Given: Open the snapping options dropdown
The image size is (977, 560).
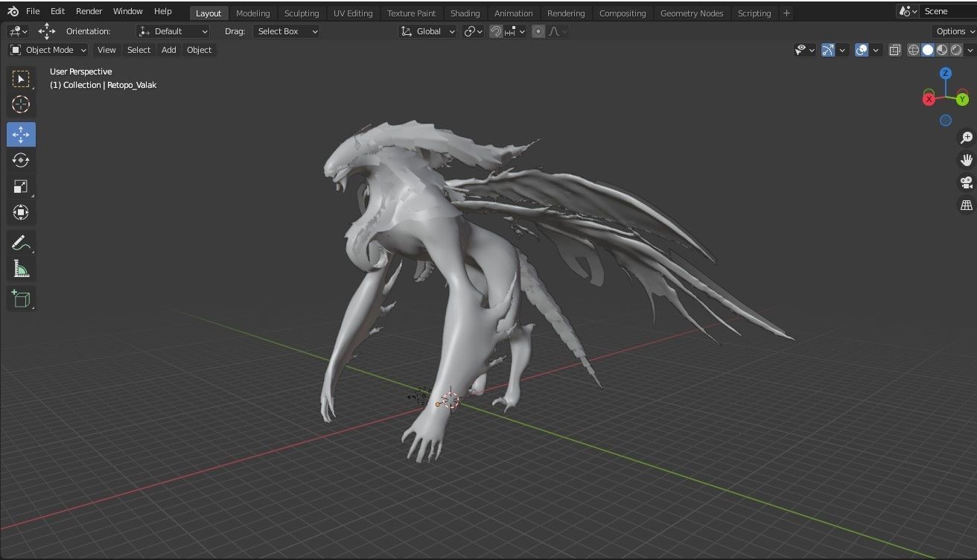Looking at the screenshot, I should pos(515,31).
